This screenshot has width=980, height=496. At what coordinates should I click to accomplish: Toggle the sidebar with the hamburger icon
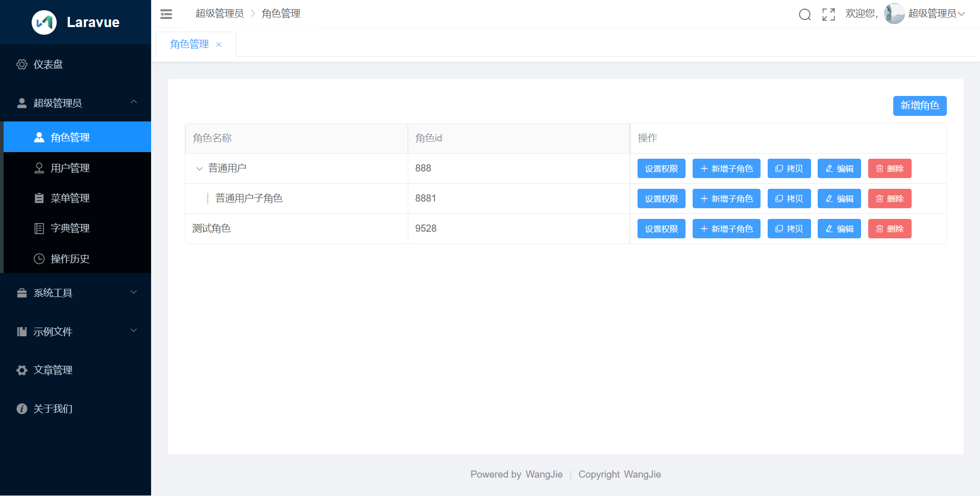click(x=166, y=14)
